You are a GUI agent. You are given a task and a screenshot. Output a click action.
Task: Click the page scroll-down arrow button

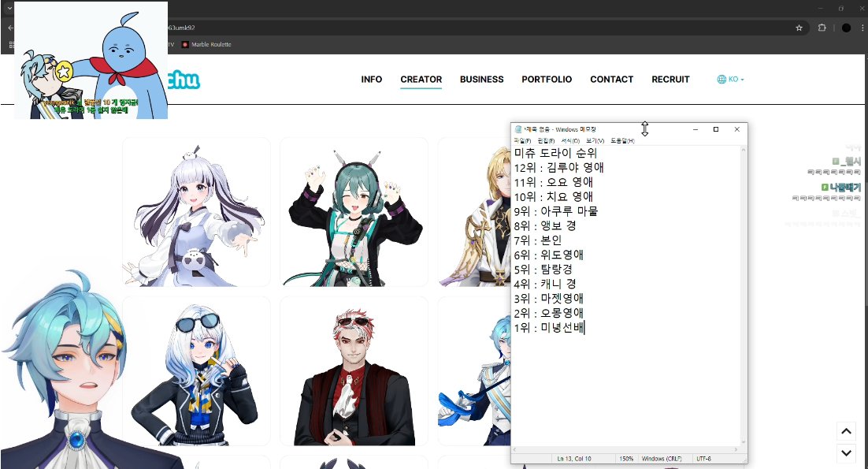[847, 452]
